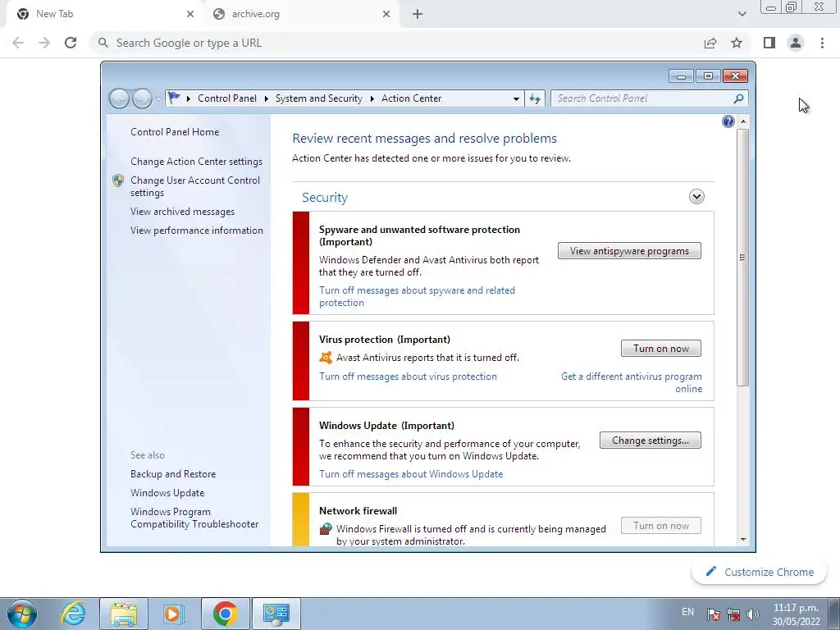
Task: Click the Action Center help question mark icon
Action: click(x=728, y=121)
